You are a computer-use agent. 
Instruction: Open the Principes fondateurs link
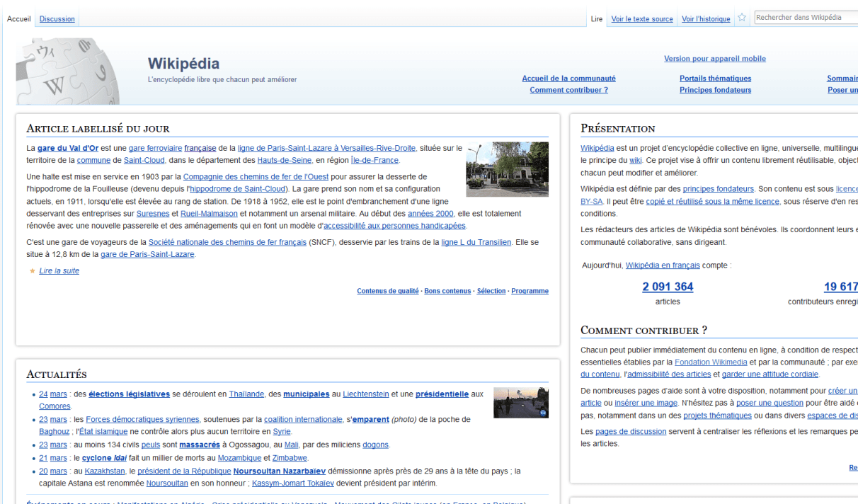(x=714, y=90)
